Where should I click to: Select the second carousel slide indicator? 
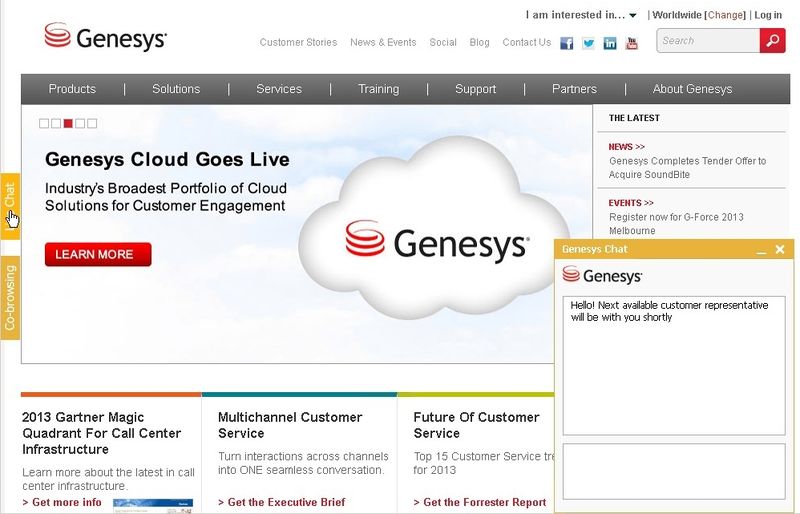(x=56, y=123)
